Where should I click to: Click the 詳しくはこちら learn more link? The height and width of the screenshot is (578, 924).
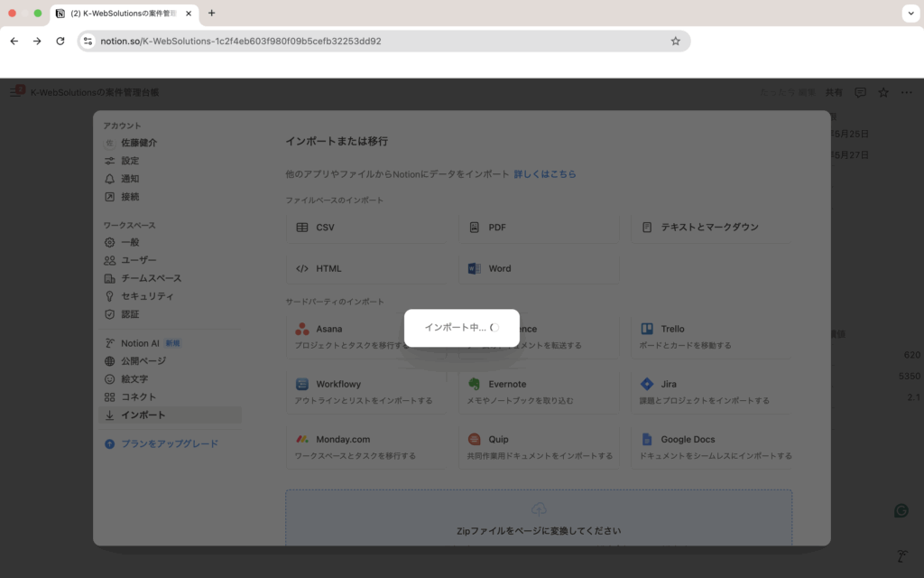(x=545, y=174)
